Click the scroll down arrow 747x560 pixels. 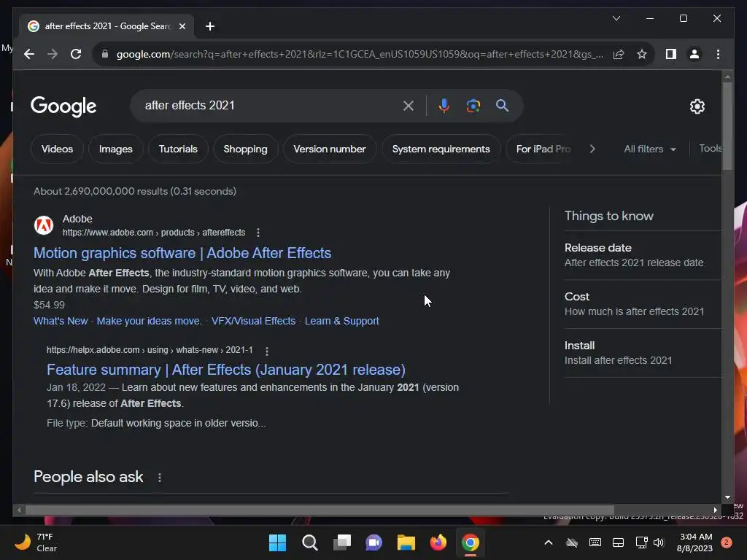tap(727, 497)
